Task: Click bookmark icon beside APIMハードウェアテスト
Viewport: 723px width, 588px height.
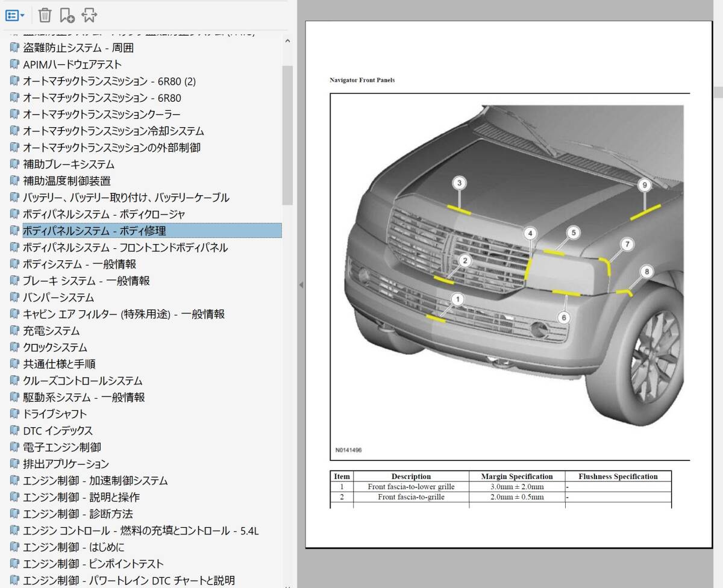Action: tap(14, 64)
